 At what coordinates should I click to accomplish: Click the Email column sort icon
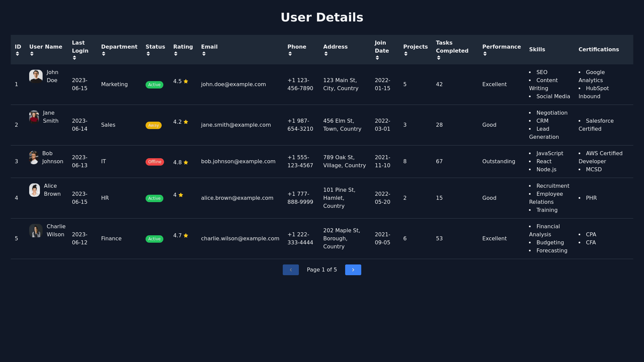click(204, 54)
